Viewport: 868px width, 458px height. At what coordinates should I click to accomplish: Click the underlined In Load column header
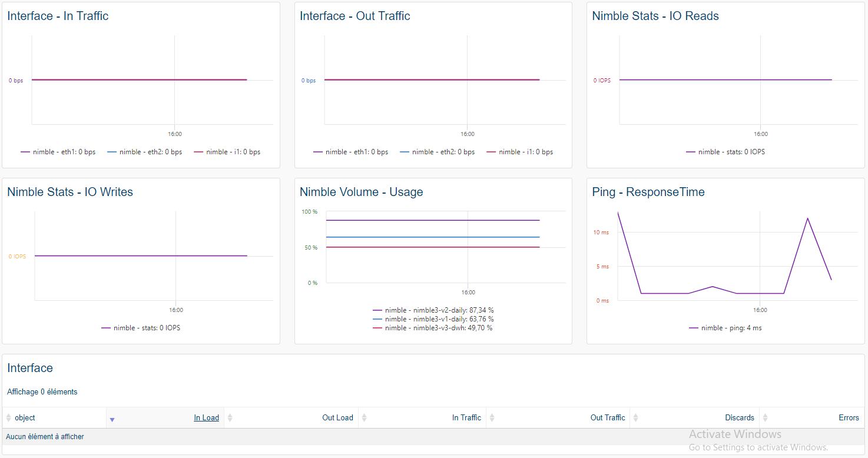pyautogui.click(x=206, y=417)
